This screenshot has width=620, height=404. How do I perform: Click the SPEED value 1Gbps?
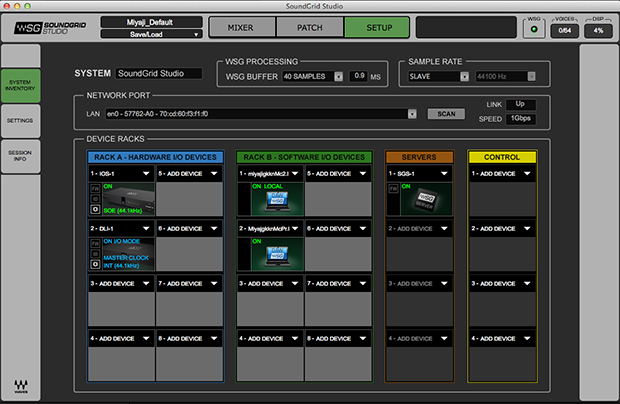(x=520, y=119)
